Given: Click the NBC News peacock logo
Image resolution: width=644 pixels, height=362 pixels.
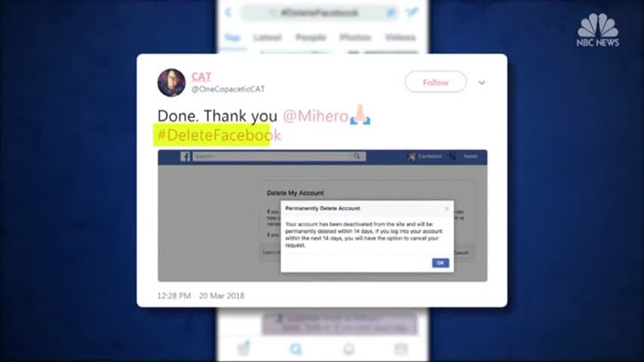Looking at the screenshot, I should click(x=597, y=30).
